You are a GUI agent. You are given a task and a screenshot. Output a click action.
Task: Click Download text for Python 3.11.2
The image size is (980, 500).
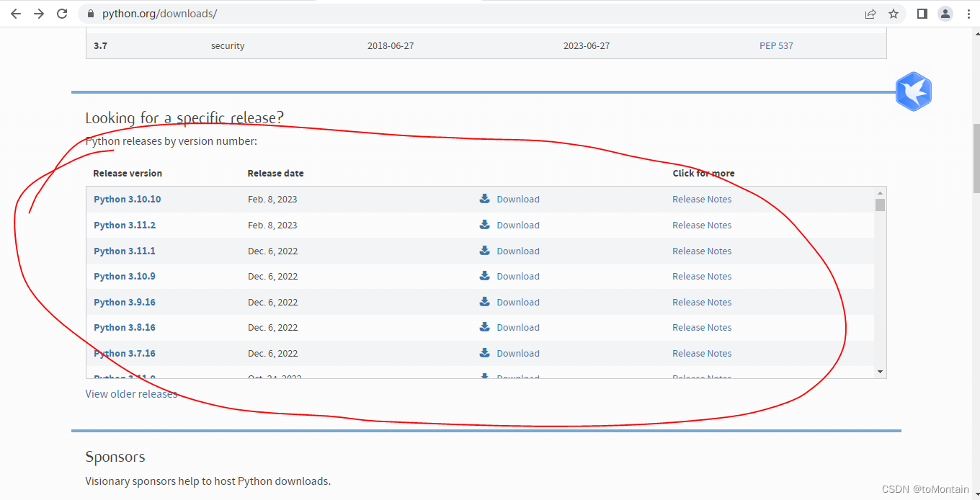pyautogui.click(x=518, y=225)
